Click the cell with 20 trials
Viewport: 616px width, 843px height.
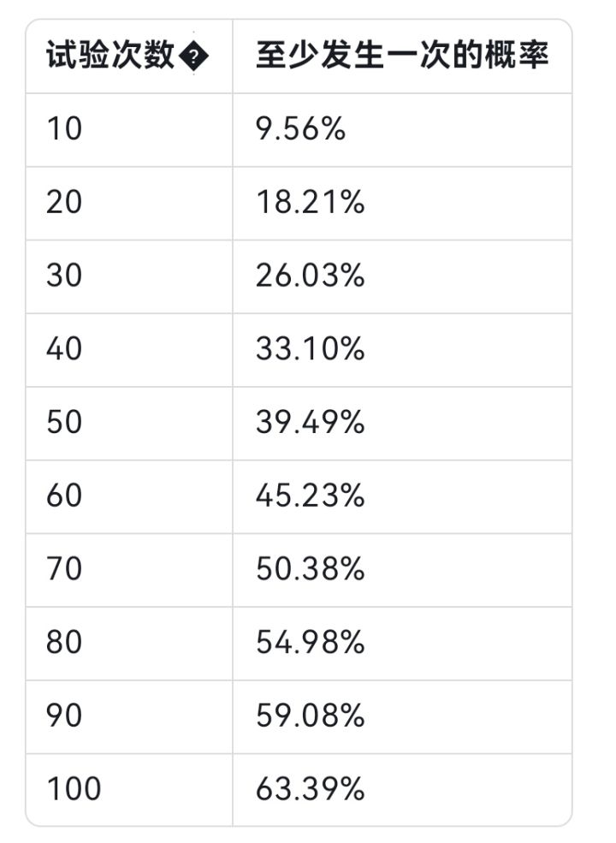[64, 204]
